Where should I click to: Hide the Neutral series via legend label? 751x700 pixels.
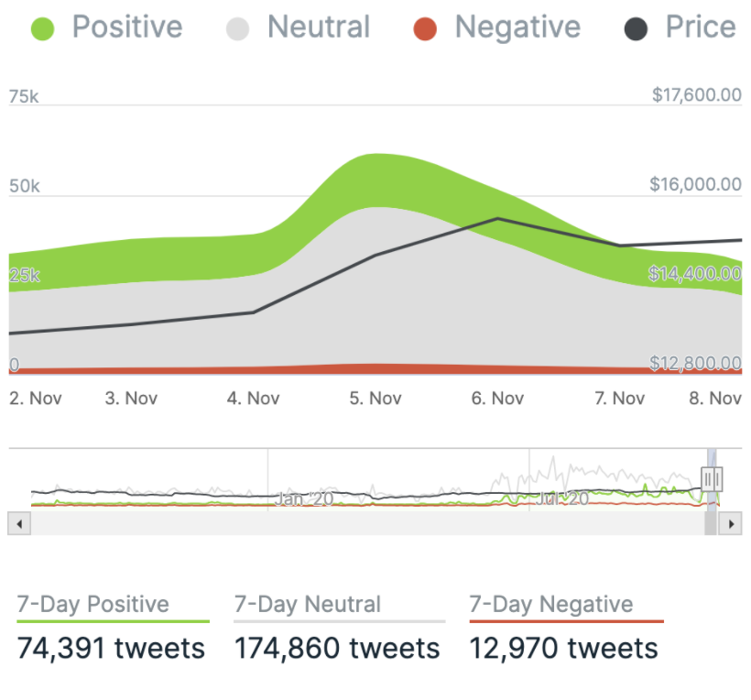[319, 27]
